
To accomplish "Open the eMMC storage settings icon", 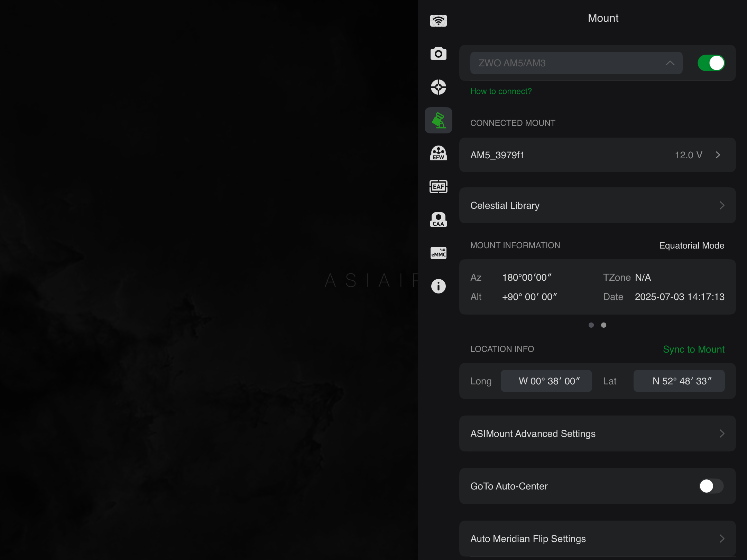I will pyautogui.click(x=438, y=253).
